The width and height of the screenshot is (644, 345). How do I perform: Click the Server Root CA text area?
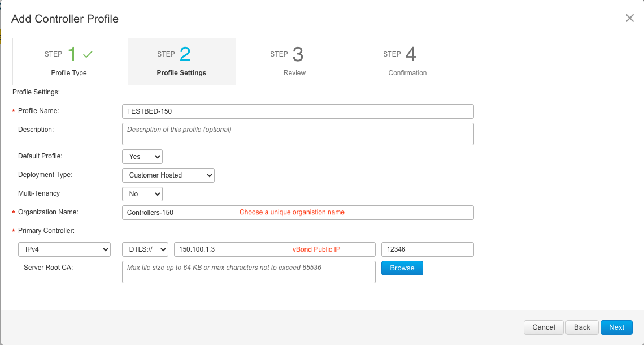coord(249,271)
